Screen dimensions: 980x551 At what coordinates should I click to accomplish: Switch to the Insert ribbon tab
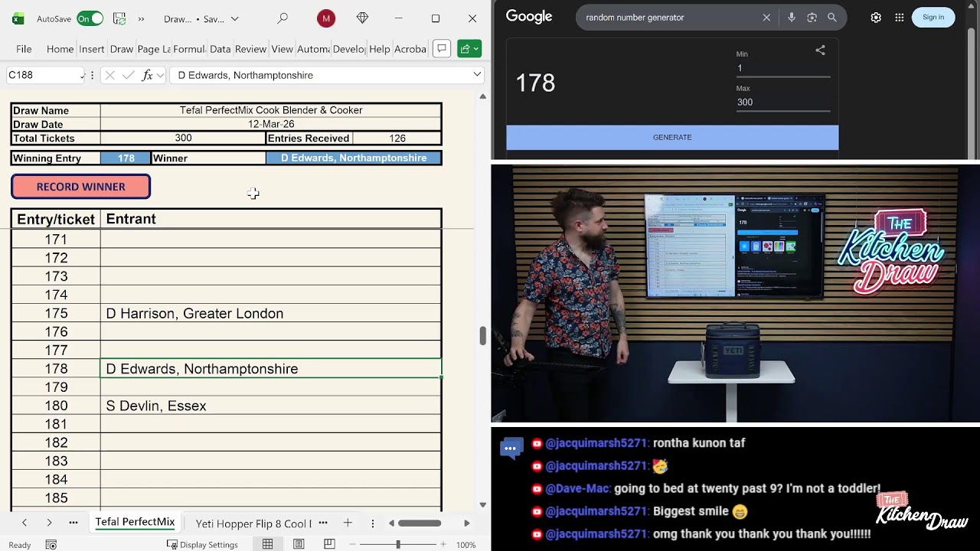[x=92, y=49]
